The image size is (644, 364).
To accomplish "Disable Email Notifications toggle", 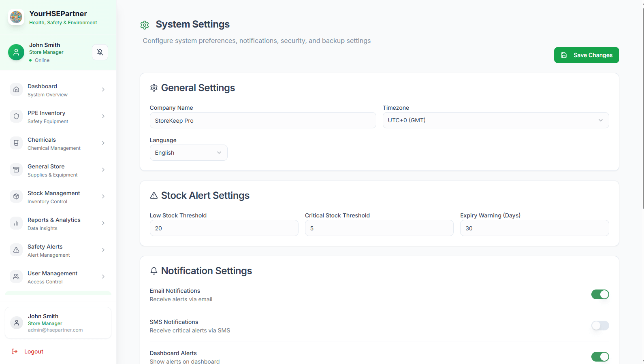I will click(600, 294).
